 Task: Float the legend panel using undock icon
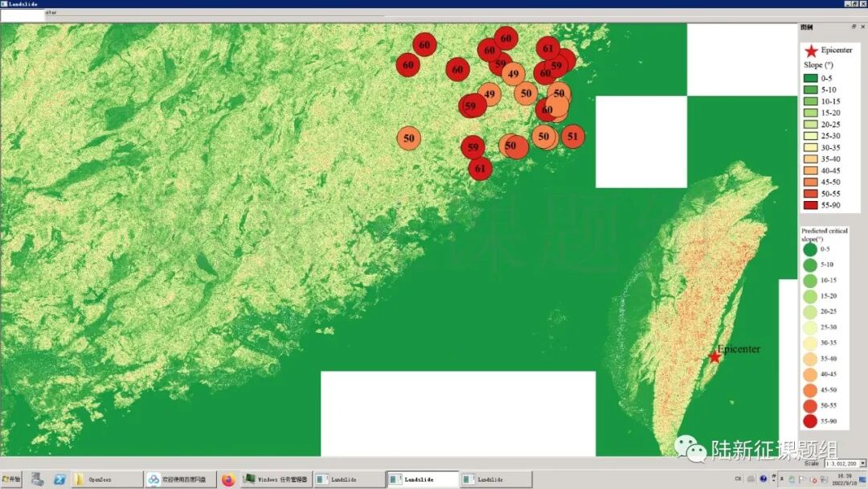854,27
